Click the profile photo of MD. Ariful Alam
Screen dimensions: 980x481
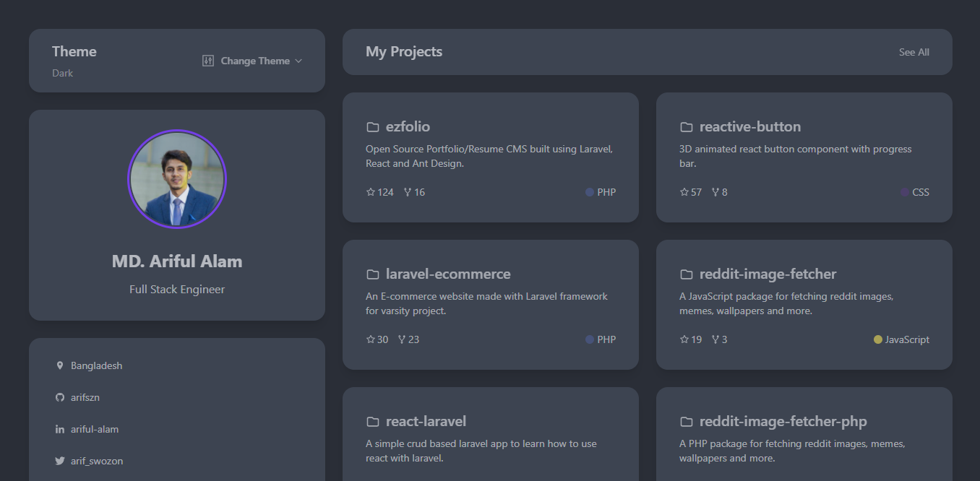point(177,179)
